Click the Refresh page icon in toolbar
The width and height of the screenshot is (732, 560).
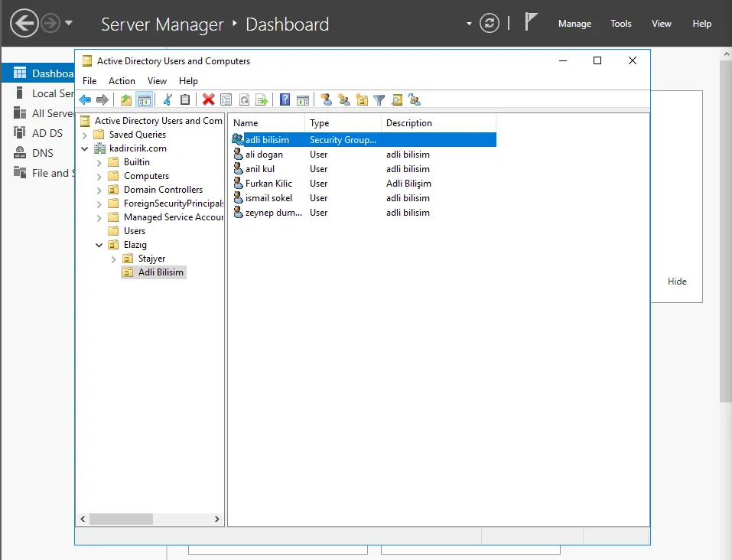point(244,99)
